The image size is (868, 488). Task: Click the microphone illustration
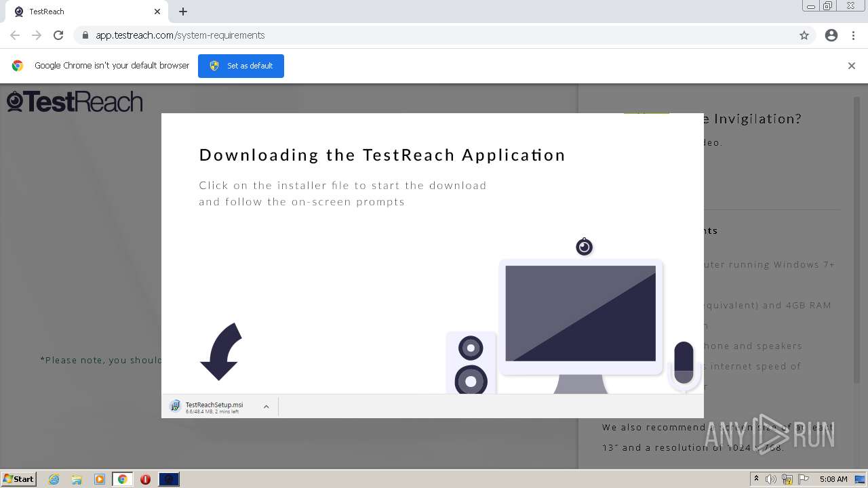pyautogui.click(x=684, y=366)
